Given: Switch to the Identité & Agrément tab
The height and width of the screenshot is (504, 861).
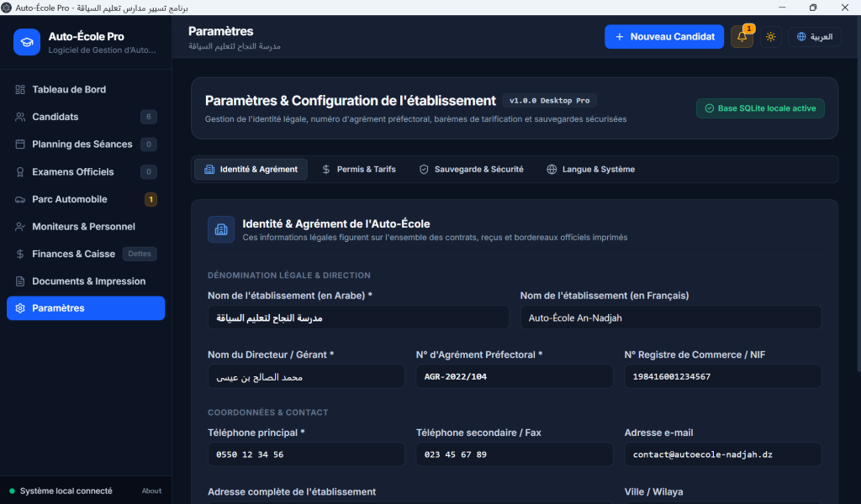Looking at the screenshot, I should pyautogui.click(x=251, y=170).
